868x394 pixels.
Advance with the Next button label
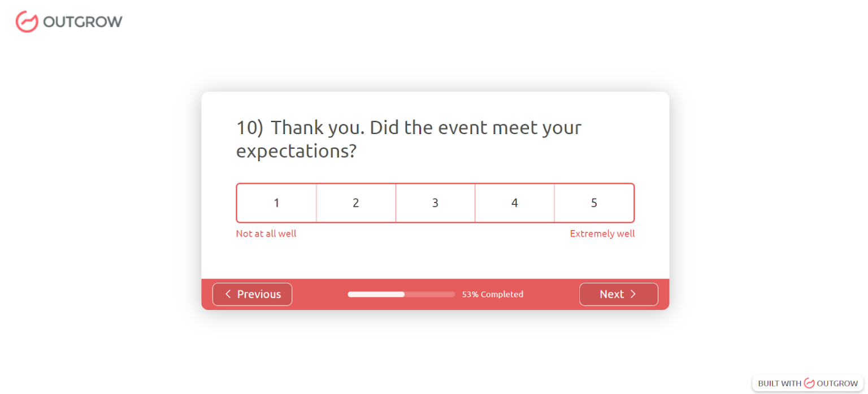[x=611, y=294]
